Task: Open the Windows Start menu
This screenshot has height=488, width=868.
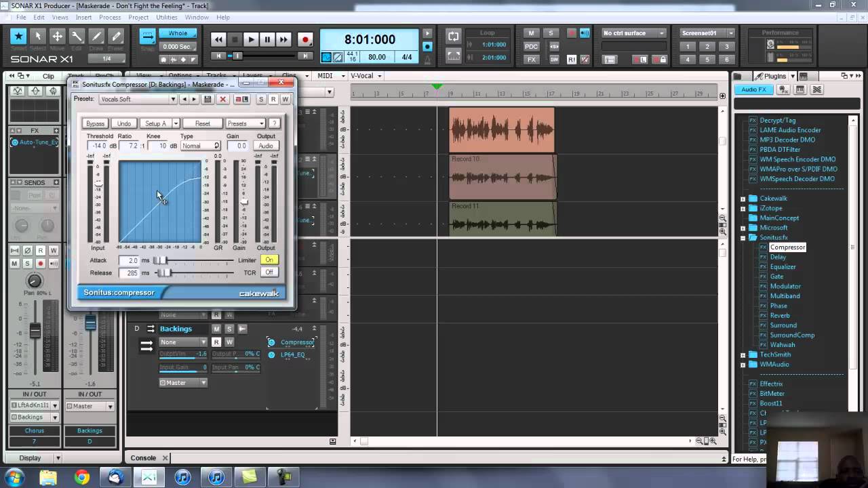Action: click(15, 477)
